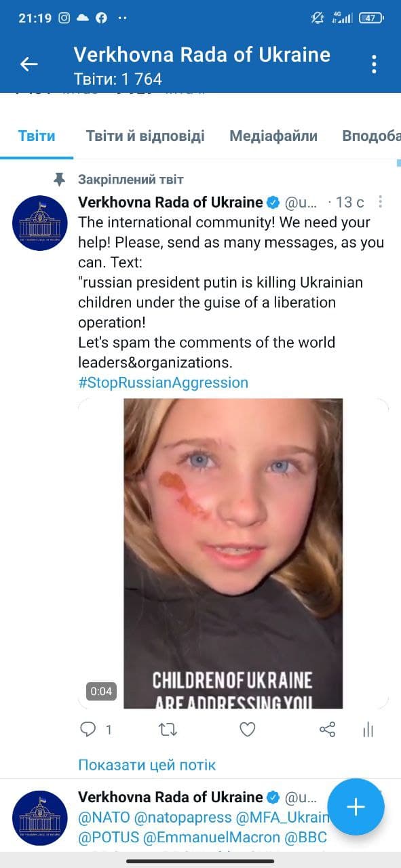This screenshot has height=868, width=401.
Task: Share the pinned tweet
Action: pyautogui.click(x=327, y=729)
